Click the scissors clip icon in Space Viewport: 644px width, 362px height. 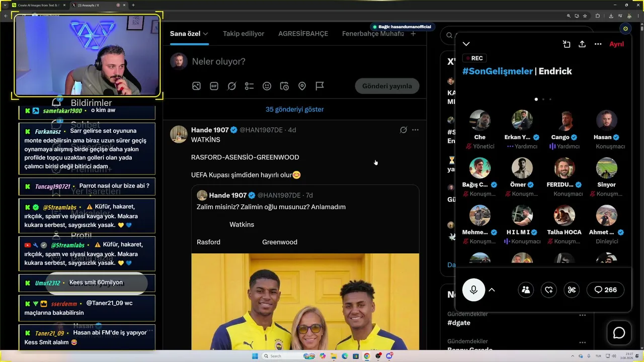pyautogui.click(x=572, y=290)
